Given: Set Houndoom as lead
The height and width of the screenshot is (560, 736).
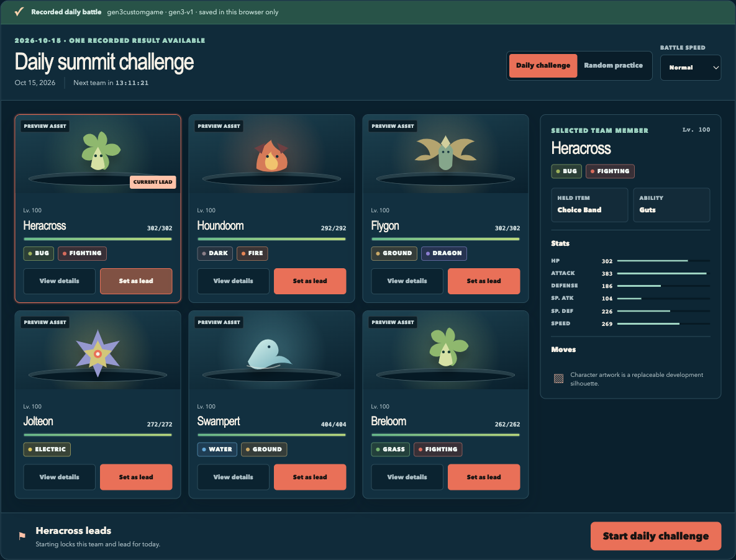Looking at the screenshot, I should coord(310,281).
